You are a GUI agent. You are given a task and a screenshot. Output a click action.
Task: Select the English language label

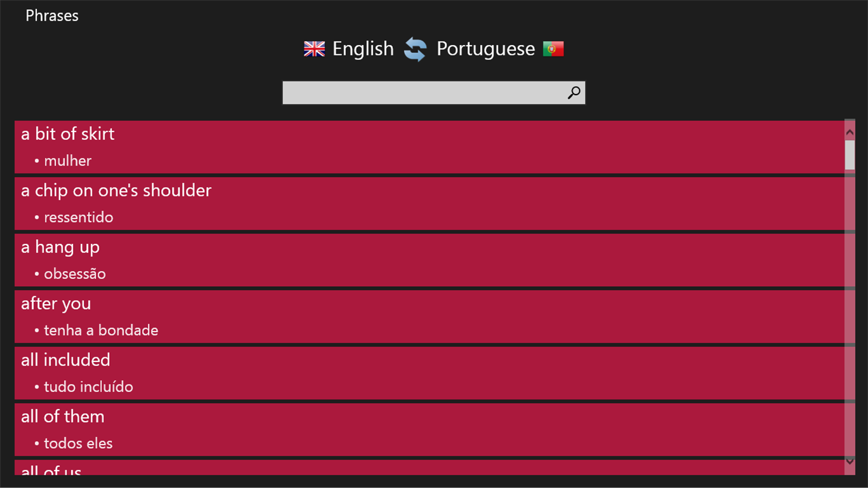click(x=363, y=49)
